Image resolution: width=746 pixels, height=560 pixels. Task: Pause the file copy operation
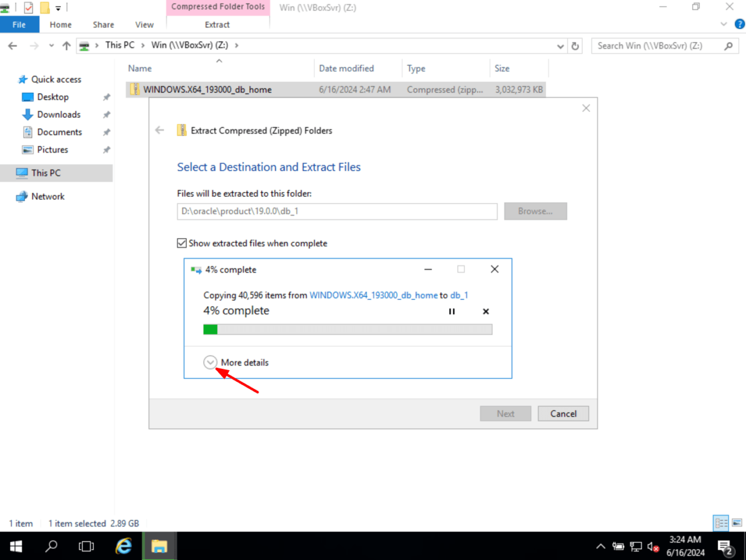452,311
